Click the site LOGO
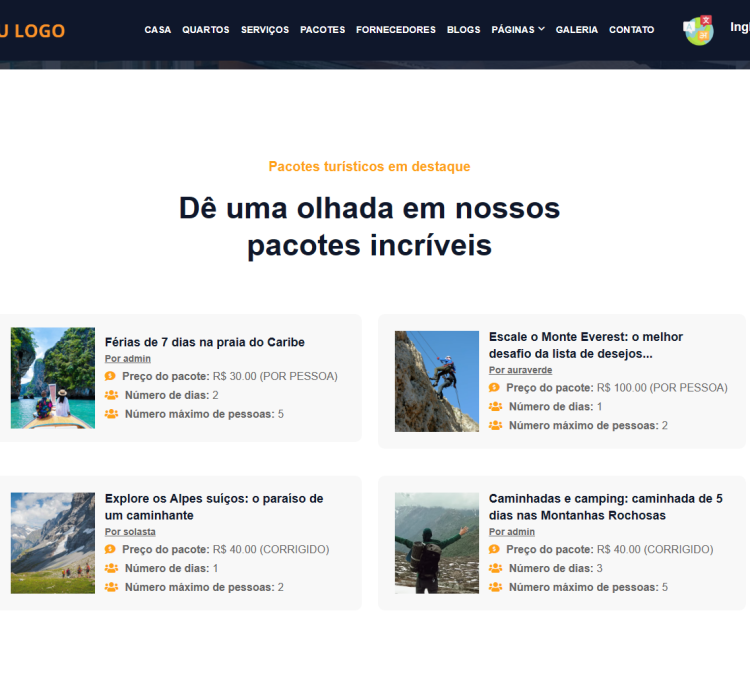 [33, 31]
